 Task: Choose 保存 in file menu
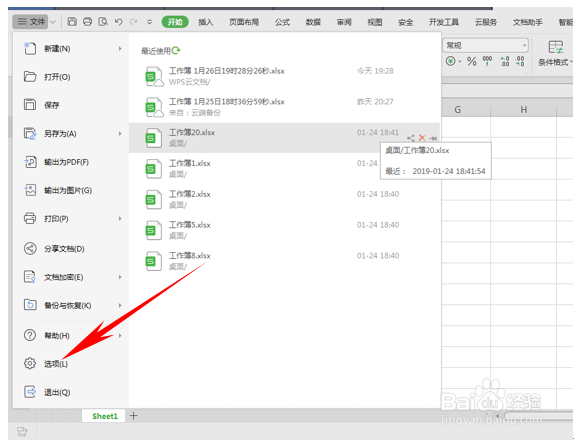(x=71, y=105)
